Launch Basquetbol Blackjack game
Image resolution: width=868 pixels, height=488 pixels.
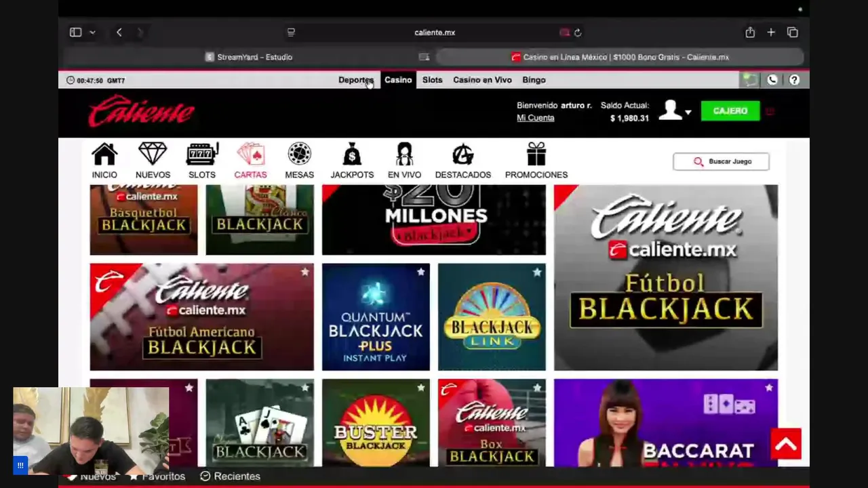coord(144,220)
